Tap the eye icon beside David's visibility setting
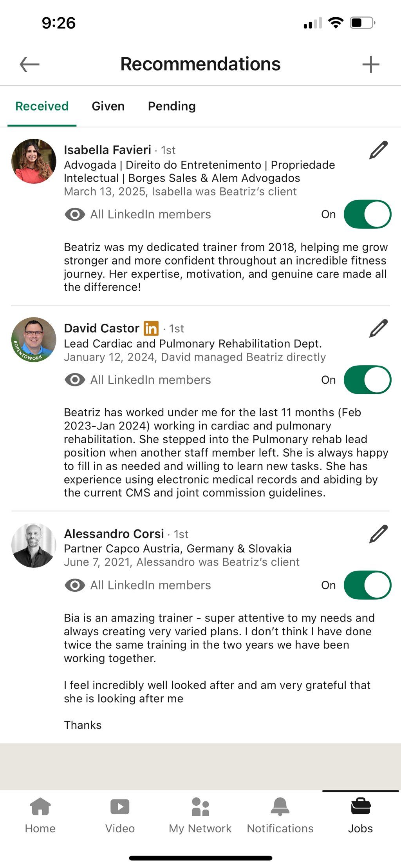The width and height of the screenshot is (401, 868). [x=75, y=380]
